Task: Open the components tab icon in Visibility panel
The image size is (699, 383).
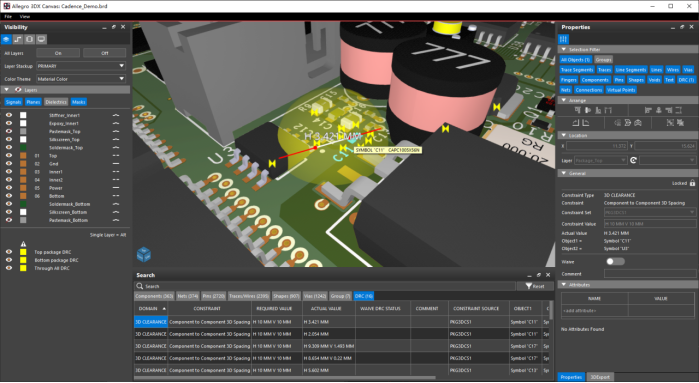Action: [x=29, y=39]
